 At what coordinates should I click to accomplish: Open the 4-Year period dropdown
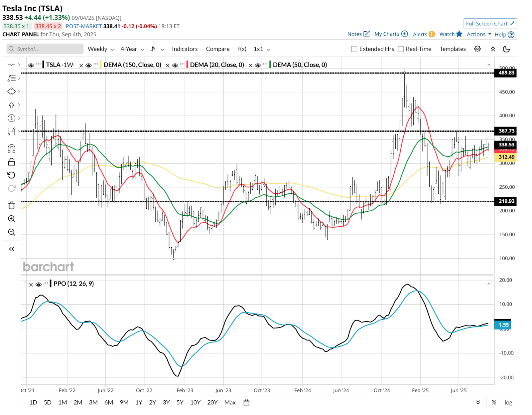[132, 49]
